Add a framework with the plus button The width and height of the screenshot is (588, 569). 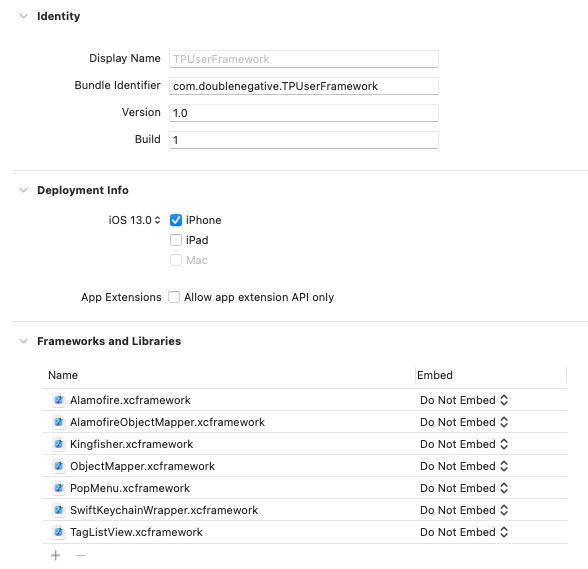point(56,555)
